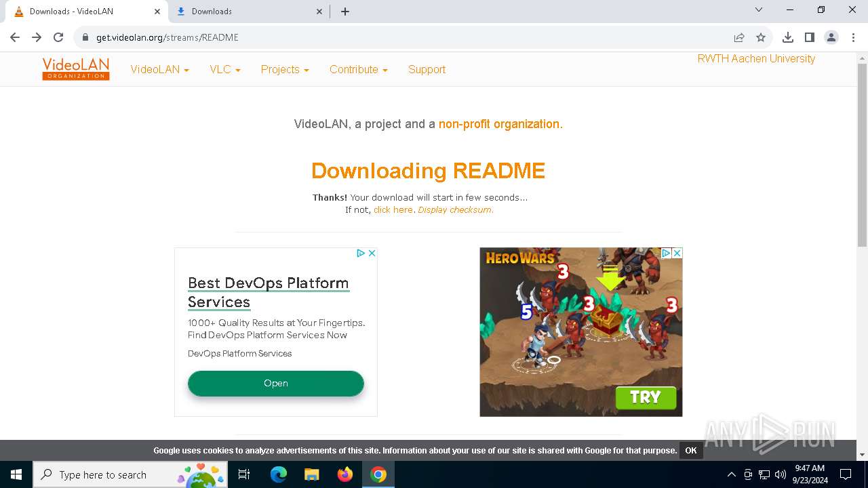Screen dimensions: 868x488
Task: Share this page using the share icon
Action: pos(739,37)
